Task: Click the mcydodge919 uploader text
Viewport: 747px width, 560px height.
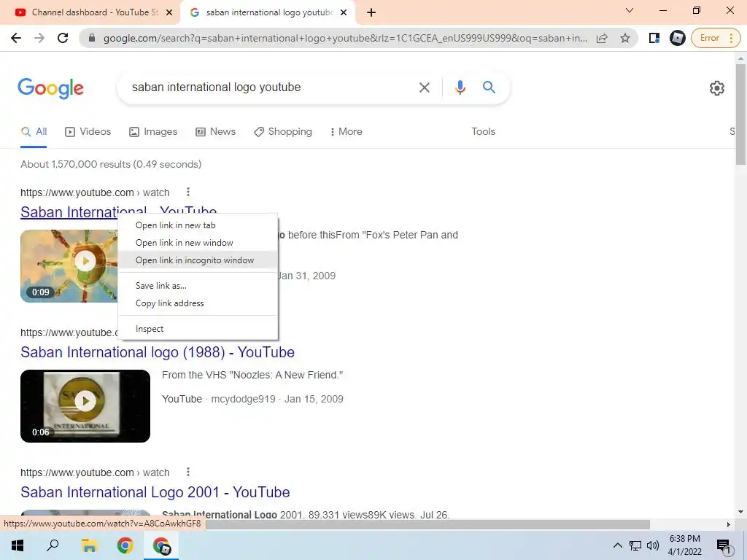Action: (243, 399)
